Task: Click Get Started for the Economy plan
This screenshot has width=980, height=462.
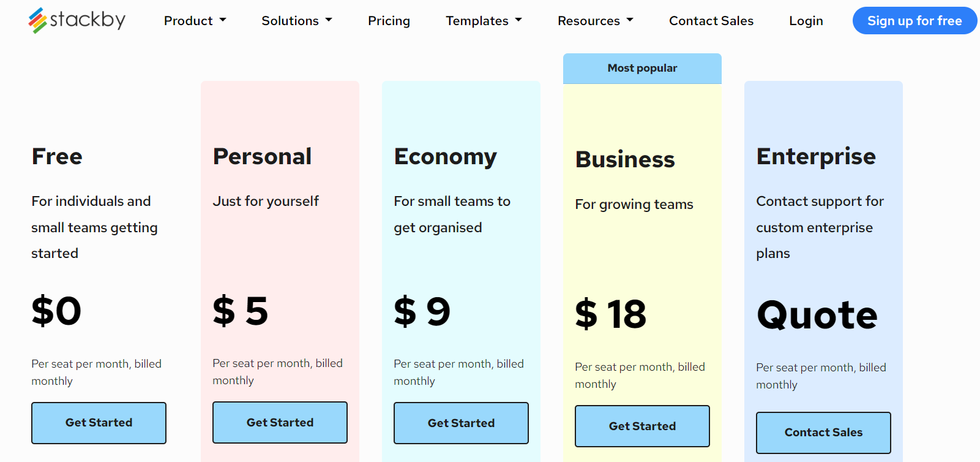Action: pyautogui.click(x=460, y=423)
